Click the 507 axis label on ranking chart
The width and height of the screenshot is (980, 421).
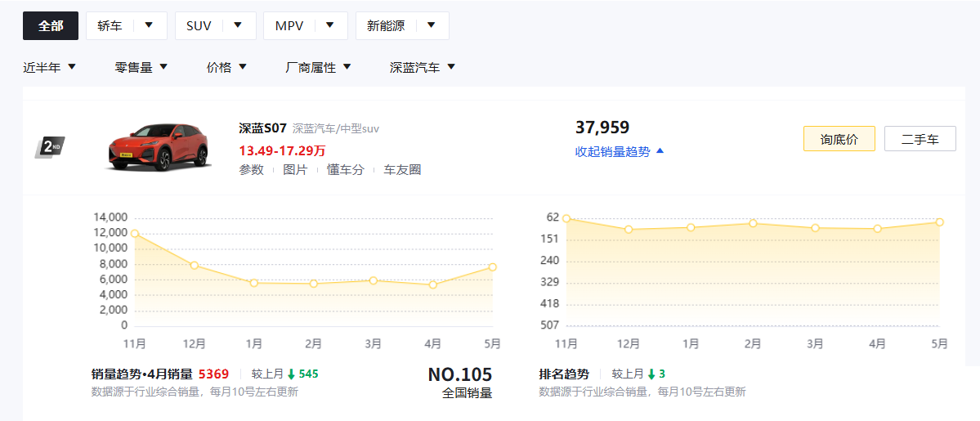point(549,325)
